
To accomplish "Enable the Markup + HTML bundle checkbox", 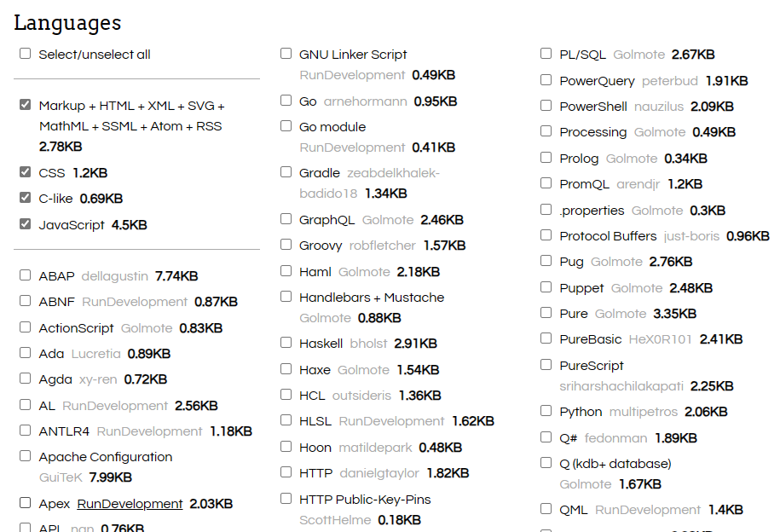I will click(25, 104).
